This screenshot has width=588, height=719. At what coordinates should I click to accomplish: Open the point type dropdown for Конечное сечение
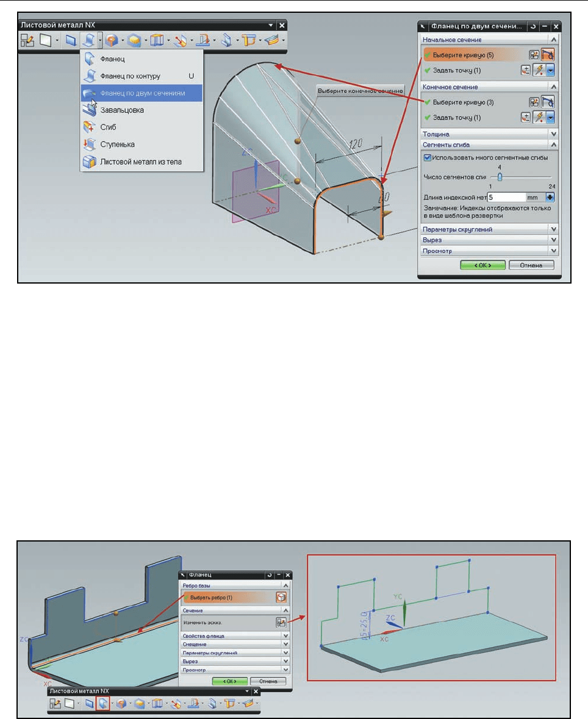click(550, 117)
